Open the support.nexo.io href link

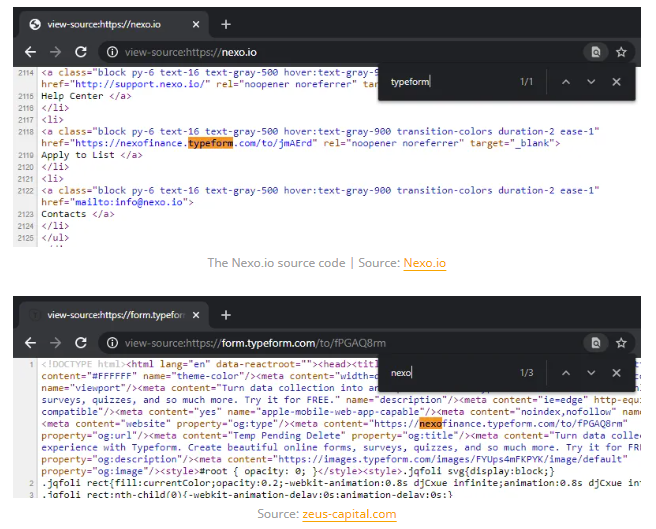click(141, 84)
